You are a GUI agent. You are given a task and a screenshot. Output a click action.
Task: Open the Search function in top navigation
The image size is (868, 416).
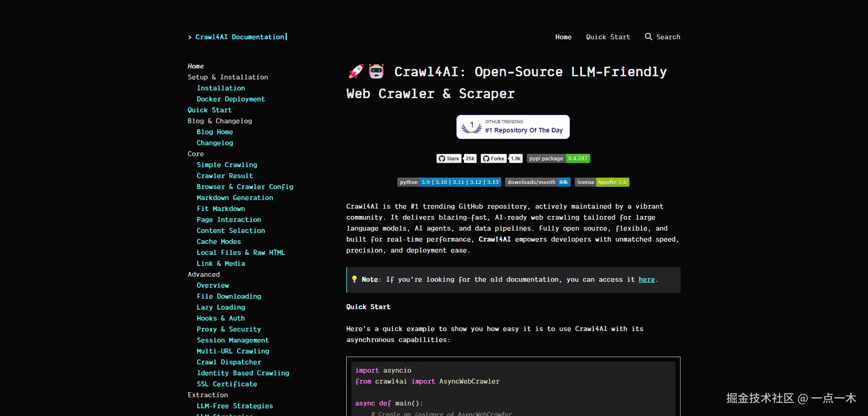tap(662, 37)
